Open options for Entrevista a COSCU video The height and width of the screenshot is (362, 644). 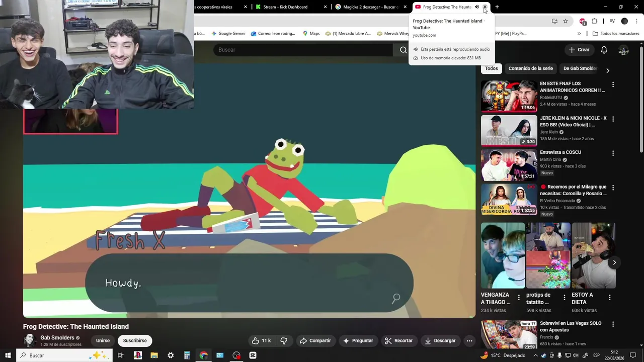click(613, 153)
